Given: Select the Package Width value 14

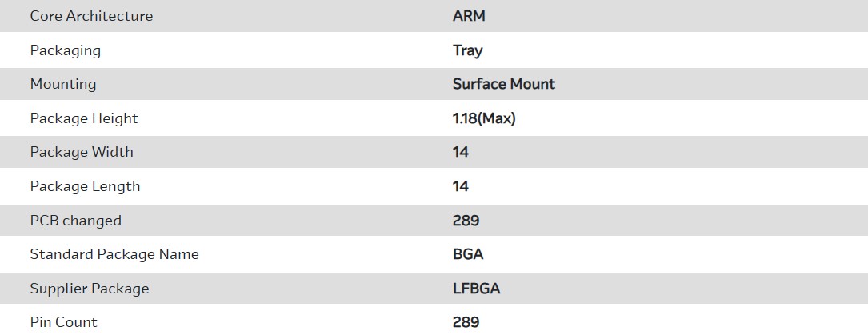Looking at the screenshot, I should [x=461, y=152].
